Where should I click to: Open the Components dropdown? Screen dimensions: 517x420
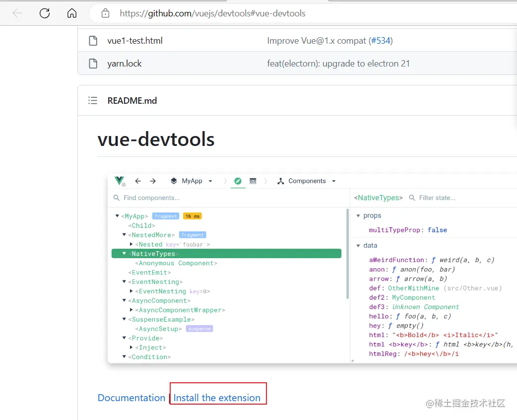coord(307,181)
